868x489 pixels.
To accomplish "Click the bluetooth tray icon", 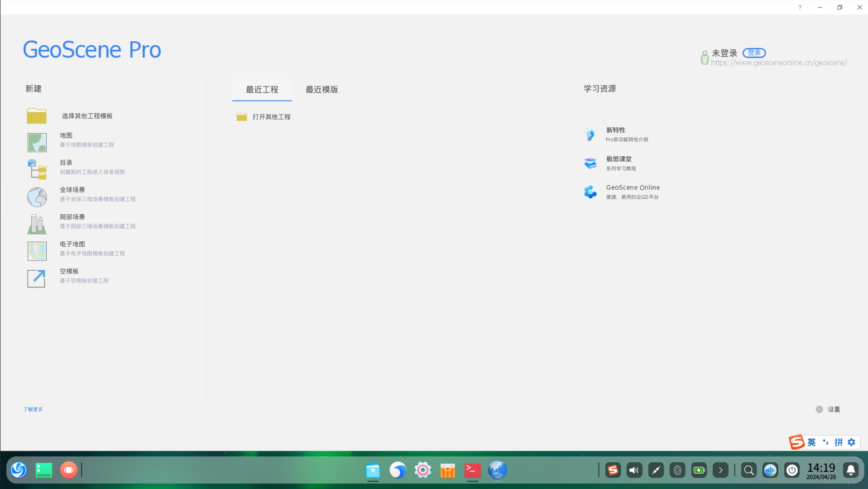I will click(x=677, y=470).
